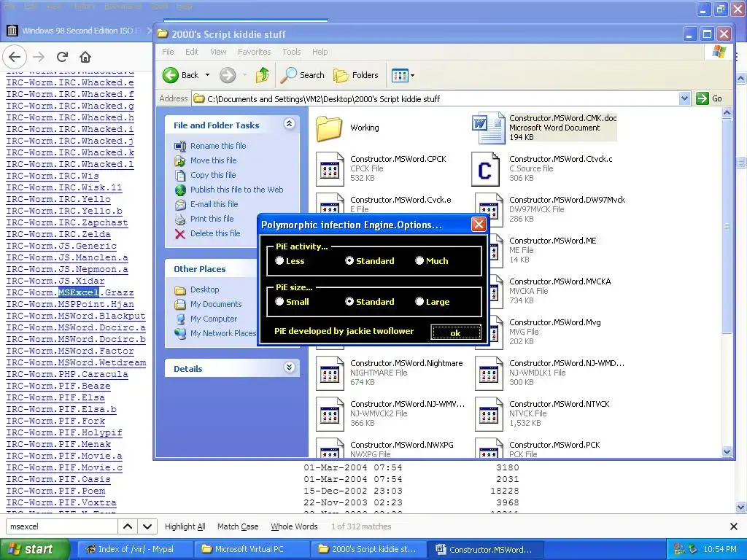Open Search with the magnifier icon
747x560 pixels.
click(x=288, y=75)
